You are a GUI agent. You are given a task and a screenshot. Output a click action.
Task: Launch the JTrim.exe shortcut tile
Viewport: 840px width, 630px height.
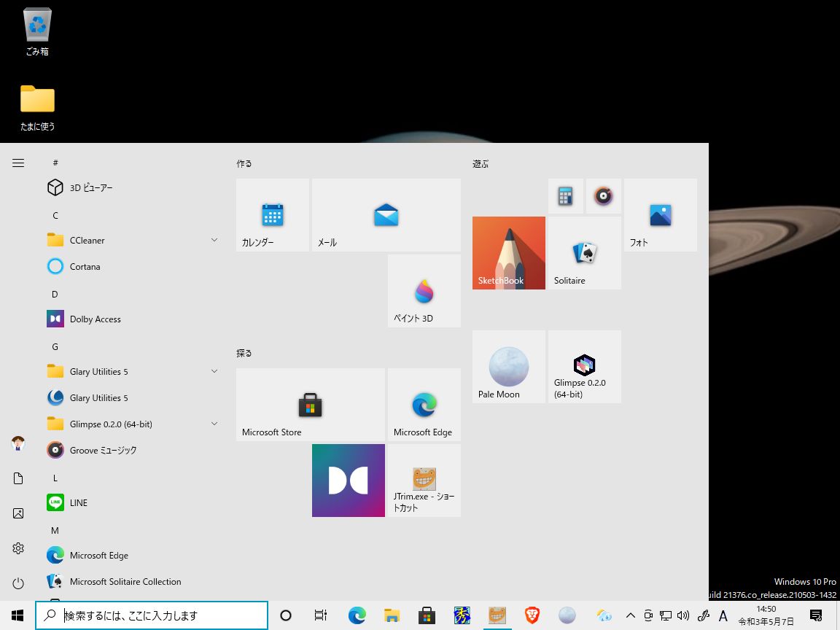pos(424,481)
